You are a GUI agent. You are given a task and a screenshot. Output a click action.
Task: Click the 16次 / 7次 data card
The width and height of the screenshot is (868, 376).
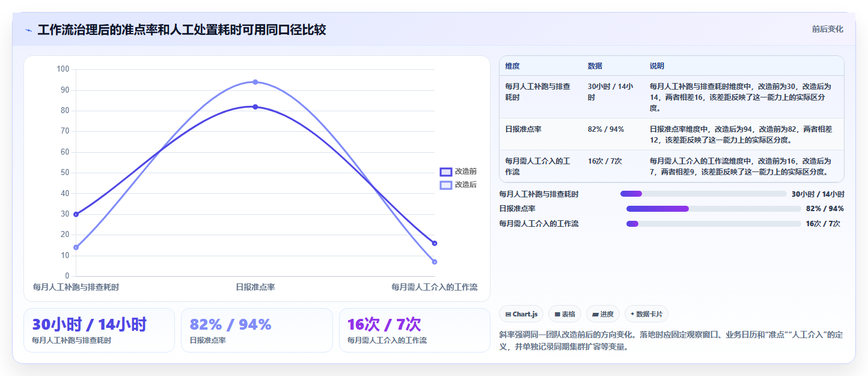point(414,330)
